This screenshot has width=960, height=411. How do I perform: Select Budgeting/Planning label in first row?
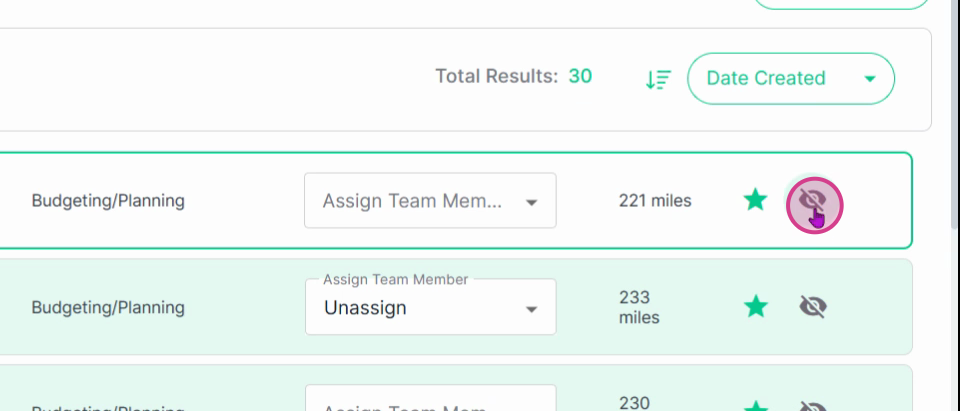(x=108, y=200)
